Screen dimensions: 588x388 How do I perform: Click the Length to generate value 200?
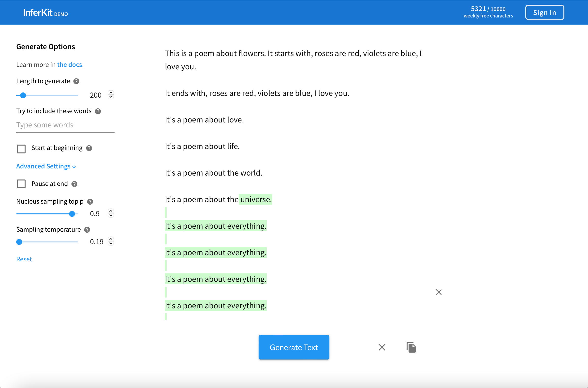(x=96, y=95)
